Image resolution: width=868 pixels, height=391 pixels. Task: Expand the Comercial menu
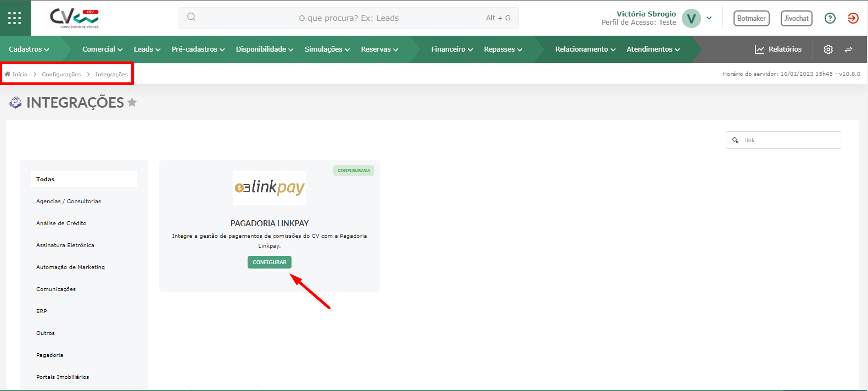click(x=102, y=49)
